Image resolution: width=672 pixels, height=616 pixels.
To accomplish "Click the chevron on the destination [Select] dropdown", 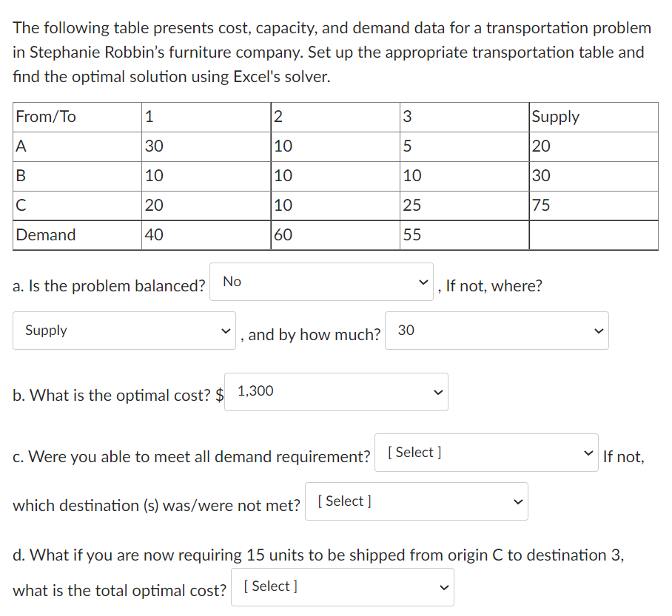I will [517, 501].
